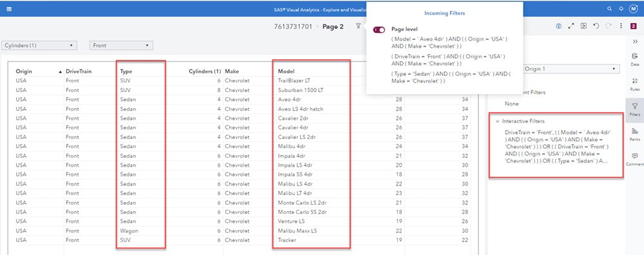Click the 7613731701 report name
This screenshot has width=644, height=255.
click(x=293, y=26)
